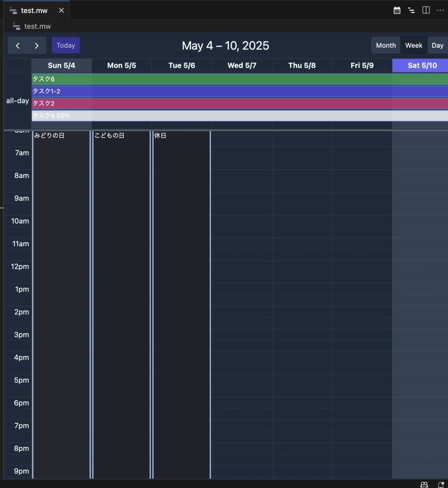Open the Wed 5/7 day header link
Image resolution: width=448 pixels, height=488 pixels.
[x=242, y=66]
